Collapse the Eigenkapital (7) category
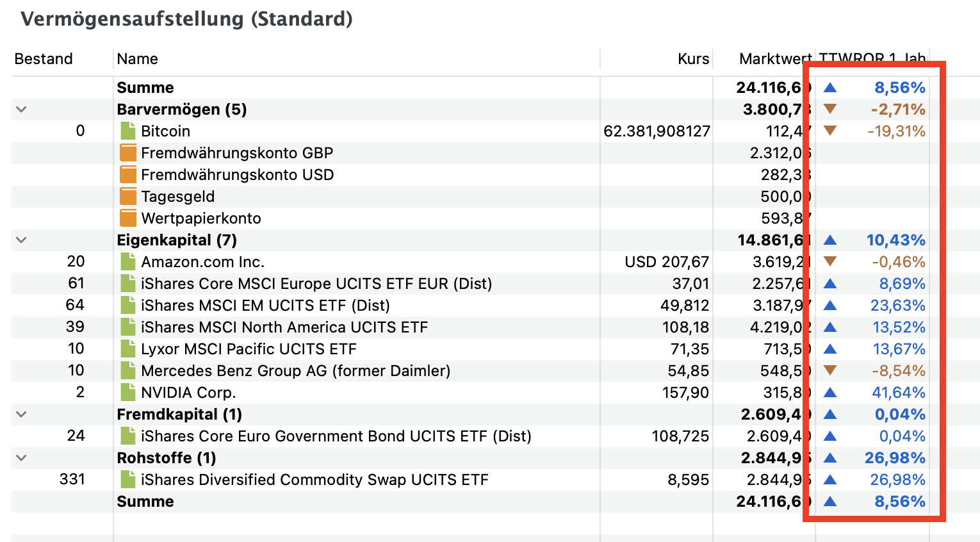Image resolution: width=980 pixels, height=542 pixels. click(x=21, y=240)
